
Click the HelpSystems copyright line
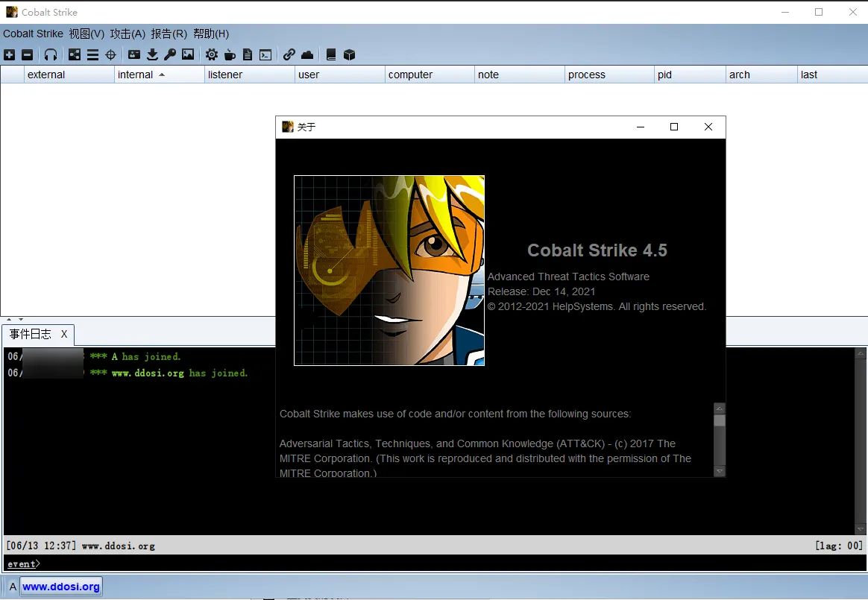pyautogui.click(x=597, y=306)
